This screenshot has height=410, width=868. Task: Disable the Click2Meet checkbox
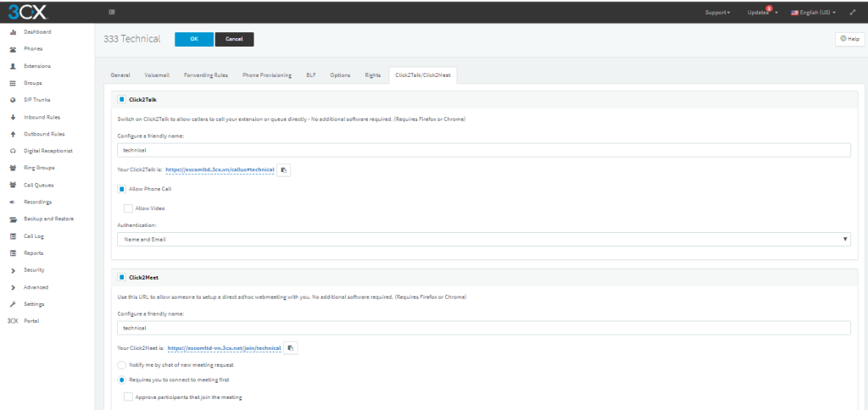(x=121, y=278)
